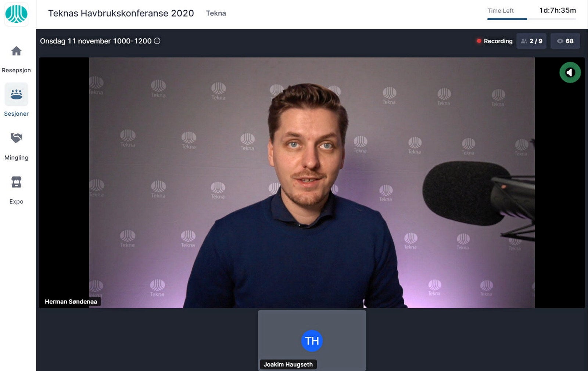
Task: Open Mingling via the handshake icon
Action: pos(16,138)
